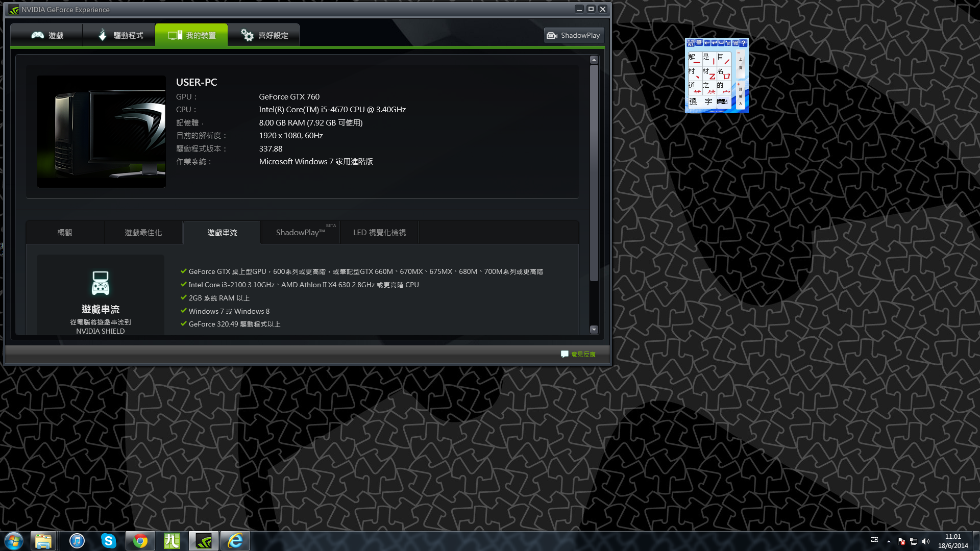Click the 之 bamboo radical key
Image resolution: width=980 pixels, height=551 pixels.
pos(709,88)
